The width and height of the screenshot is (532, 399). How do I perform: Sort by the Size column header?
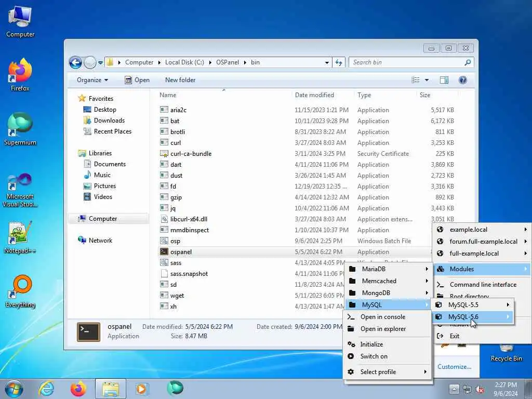pos(437,95)
